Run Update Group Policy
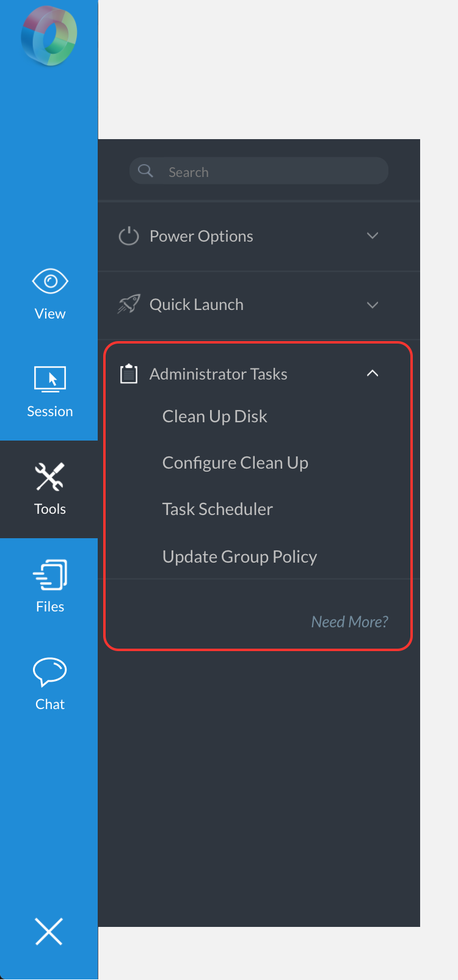Image resolution: width=458 pixels, height=980 pixels. (x=239, y=557)
